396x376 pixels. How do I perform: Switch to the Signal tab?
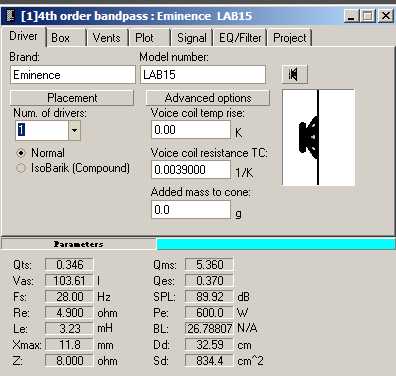pyautogui.click(x=192, y=38)
